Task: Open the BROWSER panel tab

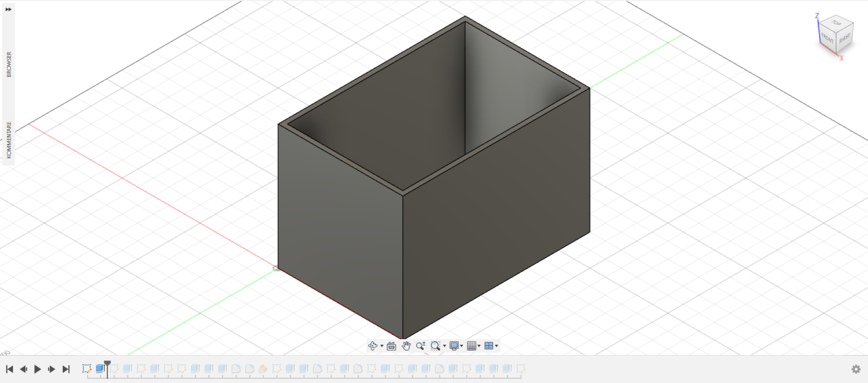Action: (x=9, y=64)
